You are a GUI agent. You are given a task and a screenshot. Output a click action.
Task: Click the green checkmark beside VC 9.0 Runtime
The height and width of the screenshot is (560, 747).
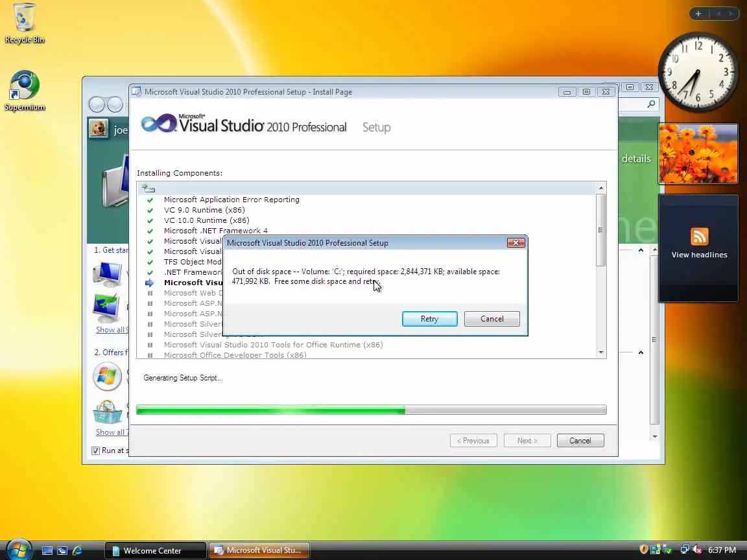click(150, 211)
